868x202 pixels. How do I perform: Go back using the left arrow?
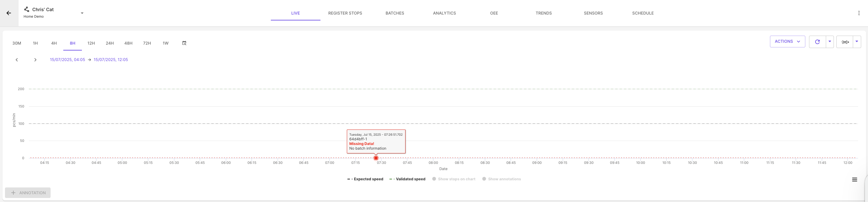tap(9, 13)
